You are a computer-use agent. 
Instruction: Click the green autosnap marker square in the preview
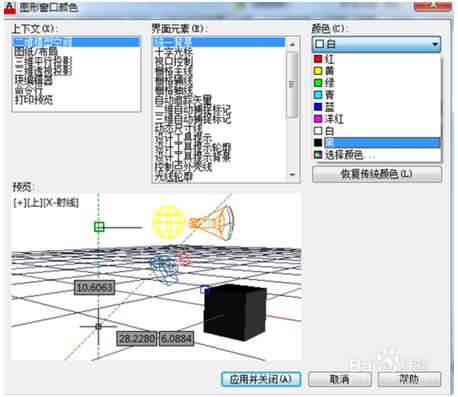click(x=99, y=227)
